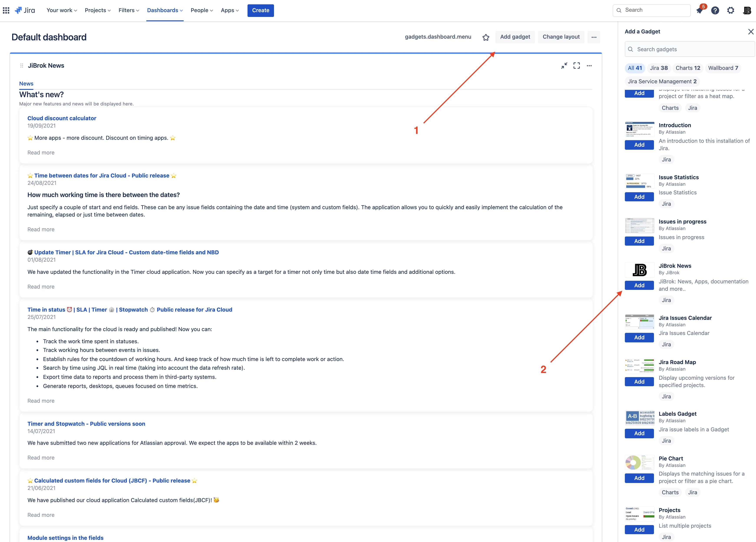Open the help question mark icon

(x=715, y=10)
